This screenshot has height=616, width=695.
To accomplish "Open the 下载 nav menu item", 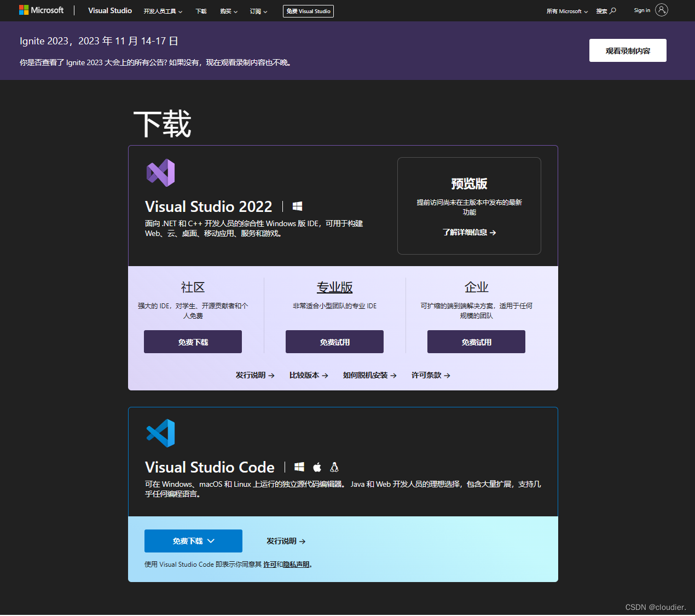I will coord(201,11).
